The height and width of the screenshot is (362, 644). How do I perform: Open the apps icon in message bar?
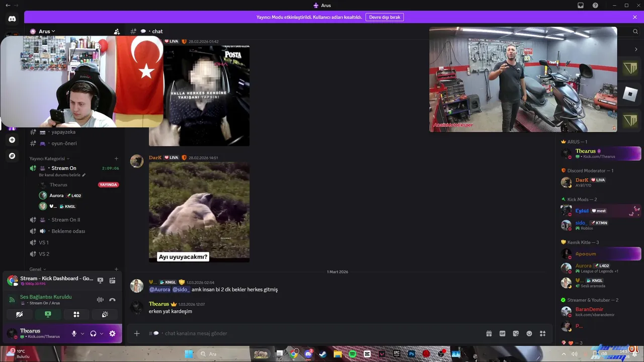coord(543,333)
